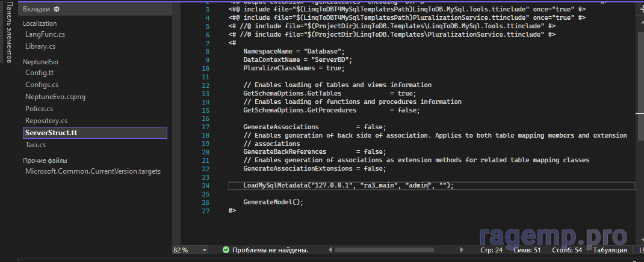Open the zoom level dropdown at 82 %
Viewport: 644px width, 262px height.
205,249
